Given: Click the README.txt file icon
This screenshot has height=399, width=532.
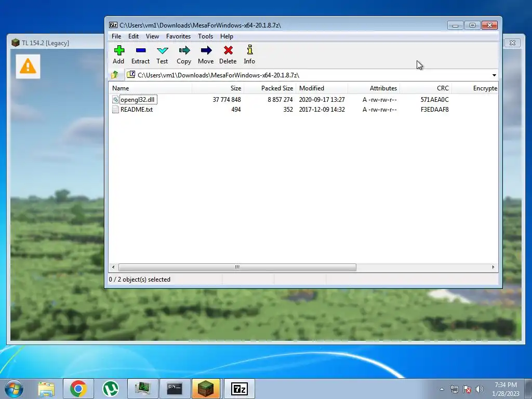Looking at the screenshot, I should [115, 109].
